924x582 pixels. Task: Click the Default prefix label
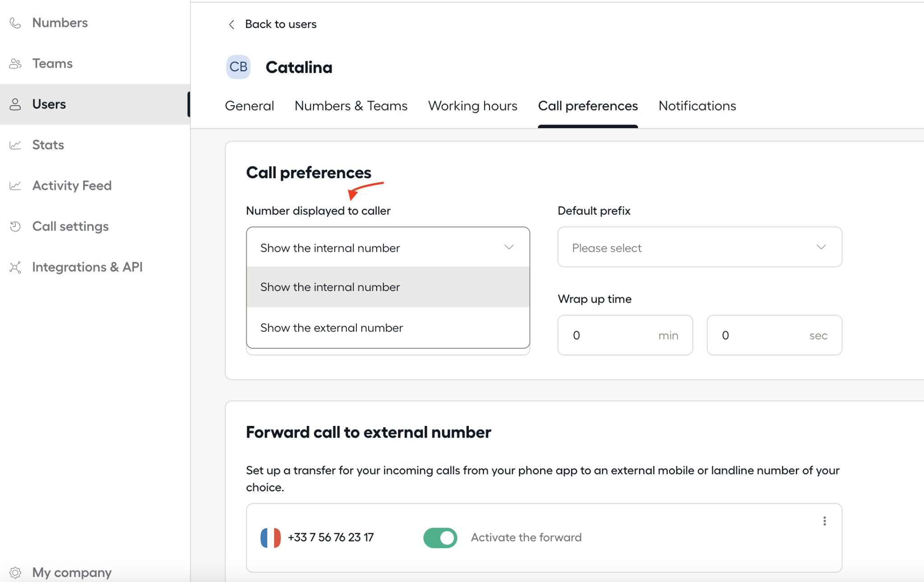pyautogui.click(x=594, y=211)
